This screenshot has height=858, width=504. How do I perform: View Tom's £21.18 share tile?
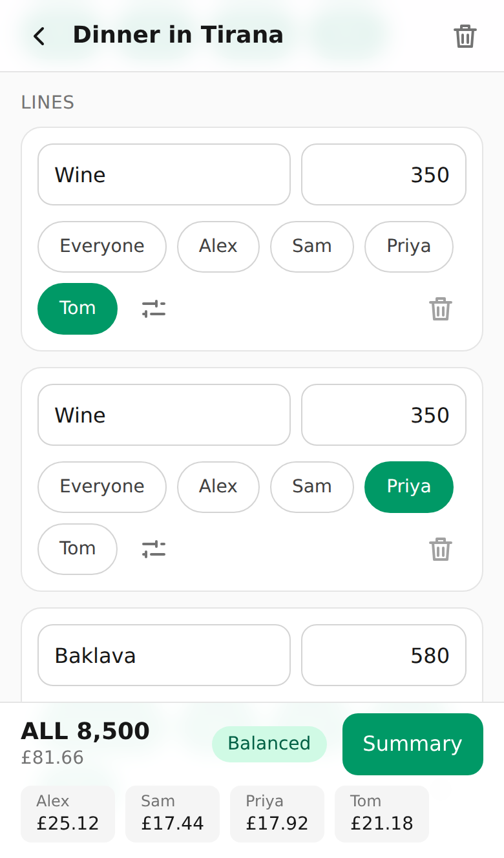point(382,814)
